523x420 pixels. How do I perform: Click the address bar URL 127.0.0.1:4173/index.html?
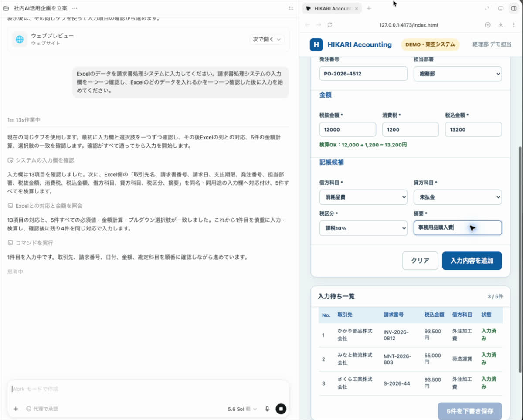point(408,25)
